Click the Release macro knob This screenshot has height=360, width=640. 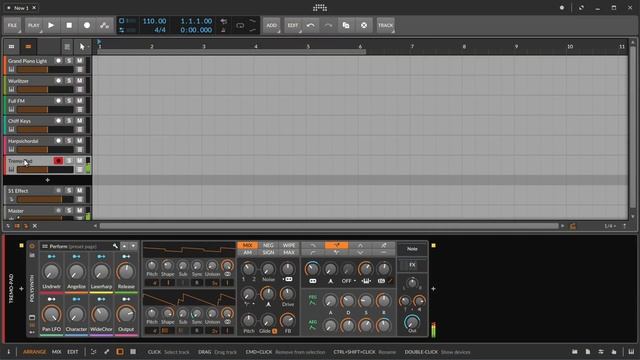(126, 272)
